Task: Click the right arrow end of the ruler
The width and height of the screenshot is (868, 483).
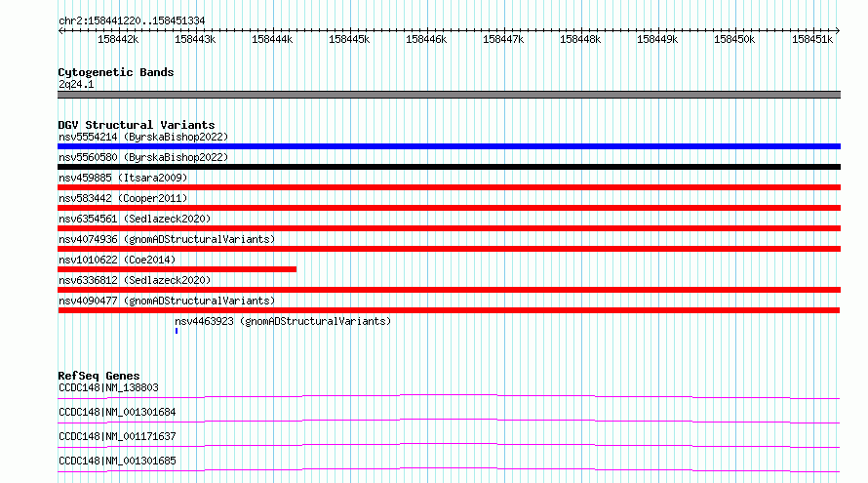Action: click(838, 31)
